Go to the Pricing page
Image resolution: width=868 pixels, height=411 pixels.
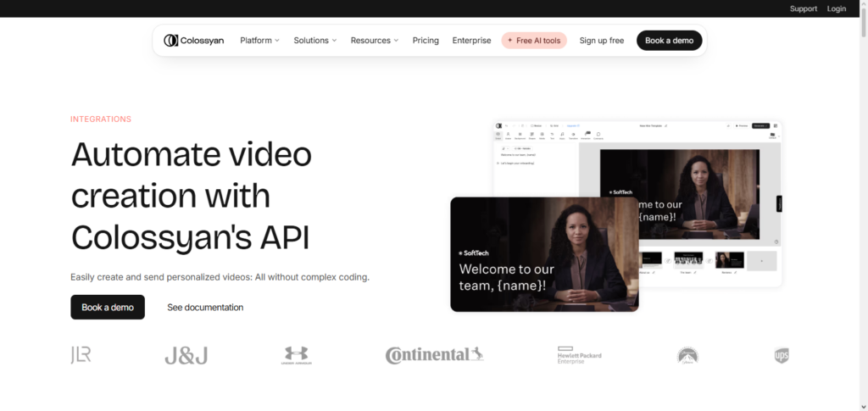[426, 41]
